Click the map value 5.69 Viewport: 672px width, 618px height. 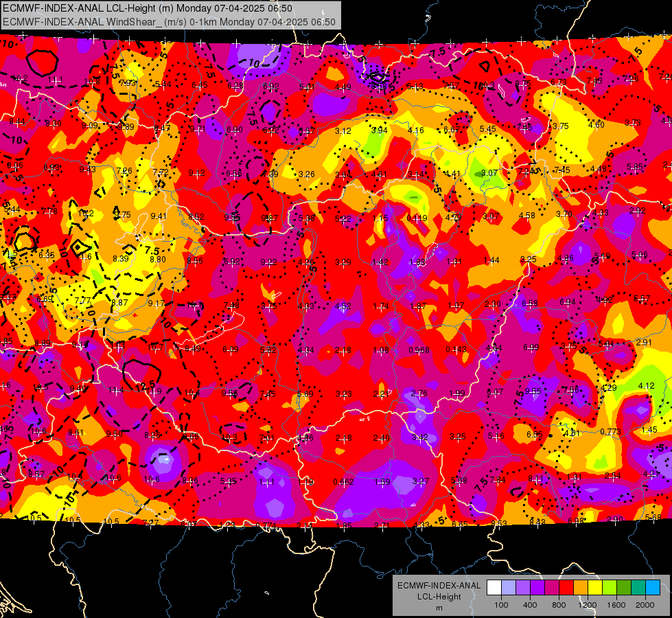[305, 394]
